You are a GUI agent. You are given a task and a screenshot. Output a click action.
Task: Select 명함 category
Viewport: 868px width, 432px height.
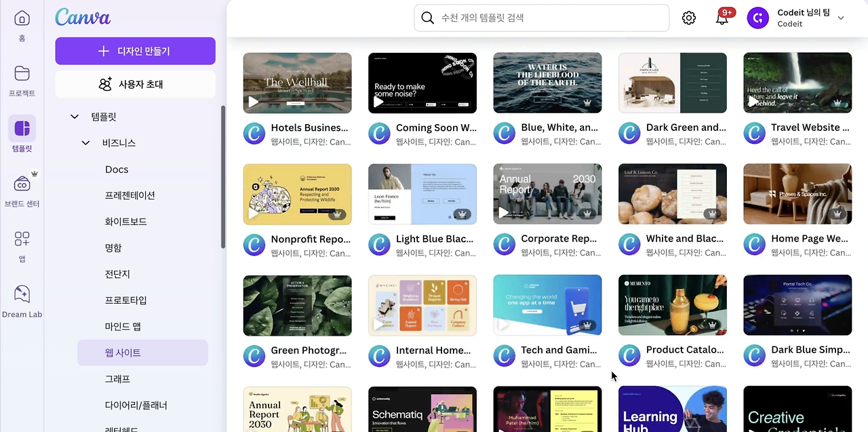pyautogui.click(x=113, y=248)
